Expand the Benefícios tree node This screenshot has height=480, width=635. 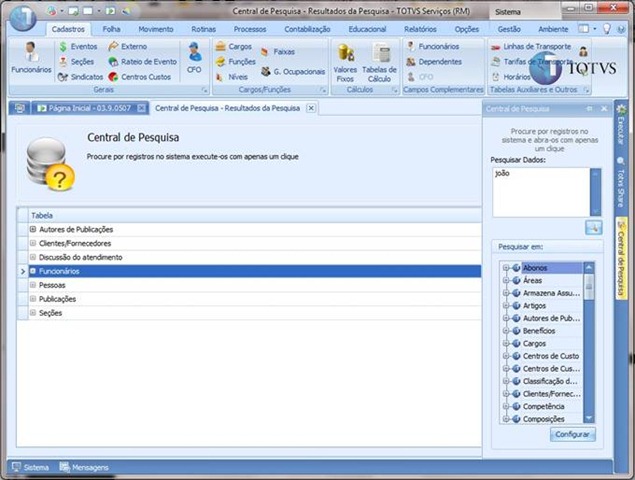click(x=506, y=331)
